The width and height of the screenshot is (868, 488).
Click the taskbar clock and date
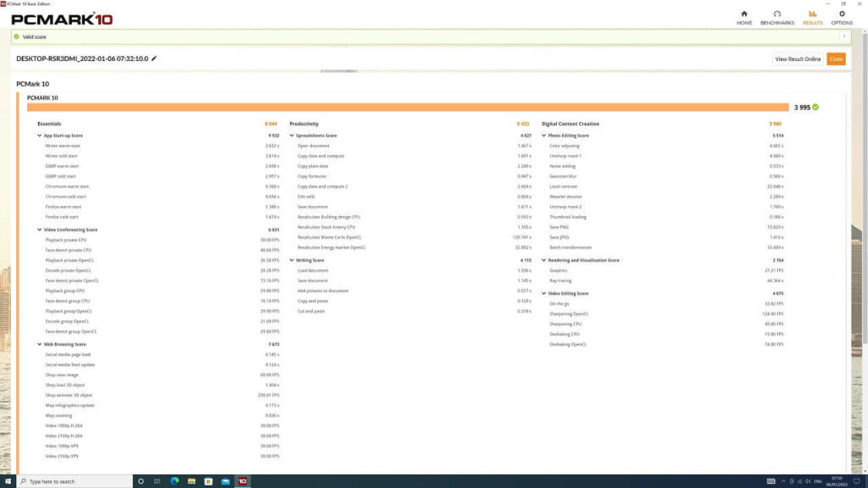[837, 481]
